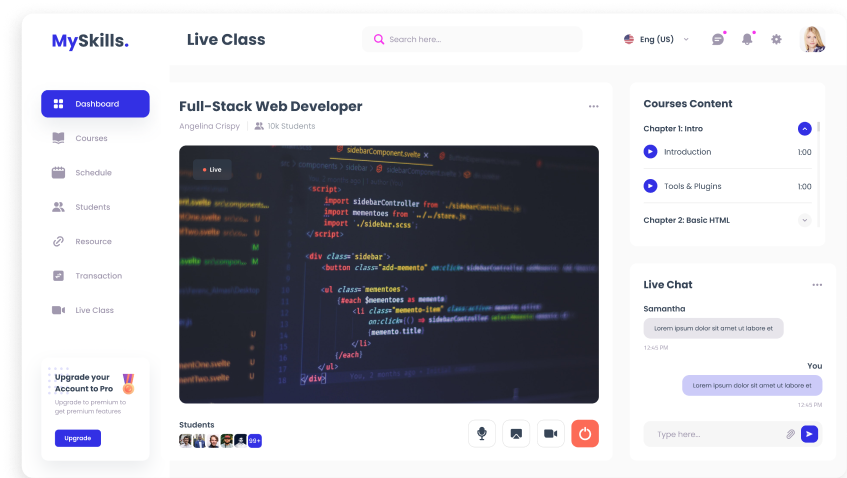Open the class options three-dot menu
847x478 pixels.
tap(594, 106)
